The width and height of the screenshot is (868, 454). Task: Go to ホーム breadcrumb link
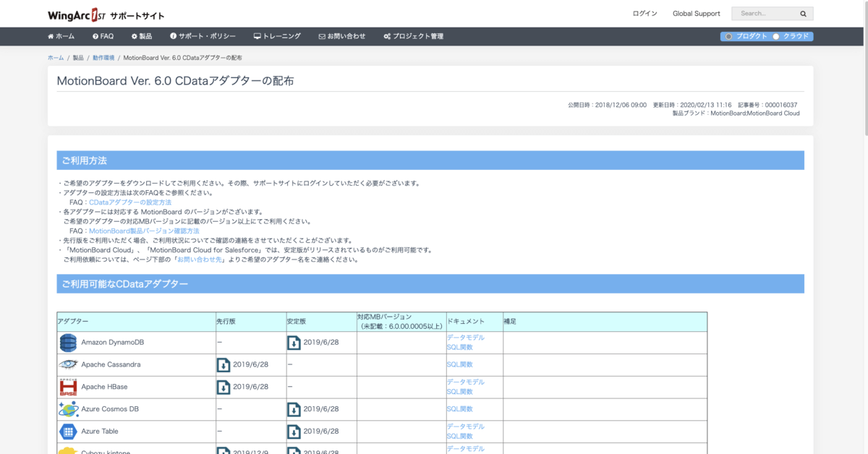pos(56,57)
